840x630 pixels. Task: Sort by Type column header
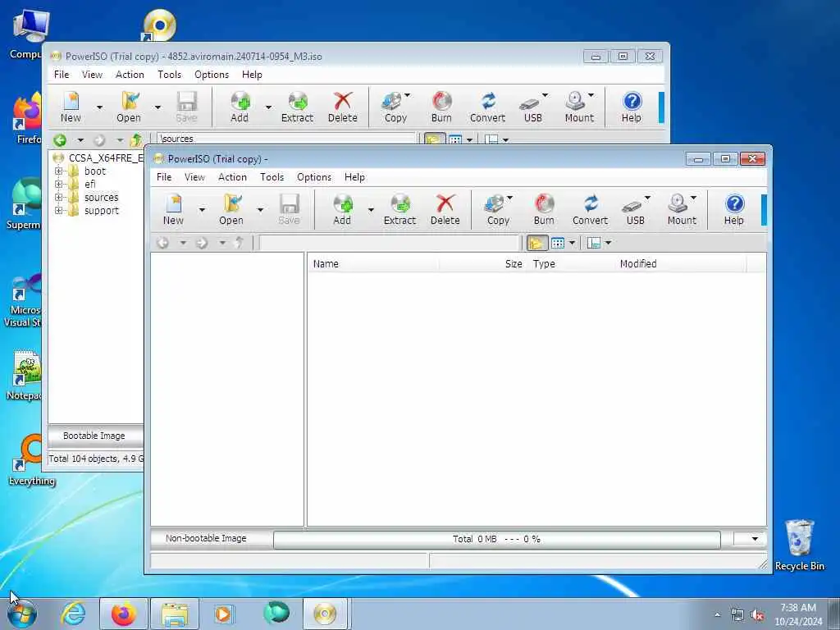(x=571, y=264)
